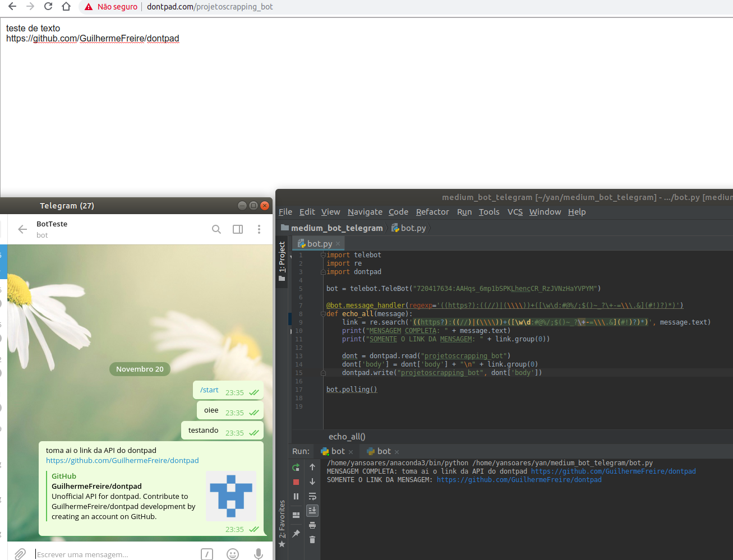Open the Telegram three-dot menu

pos(259,229)
